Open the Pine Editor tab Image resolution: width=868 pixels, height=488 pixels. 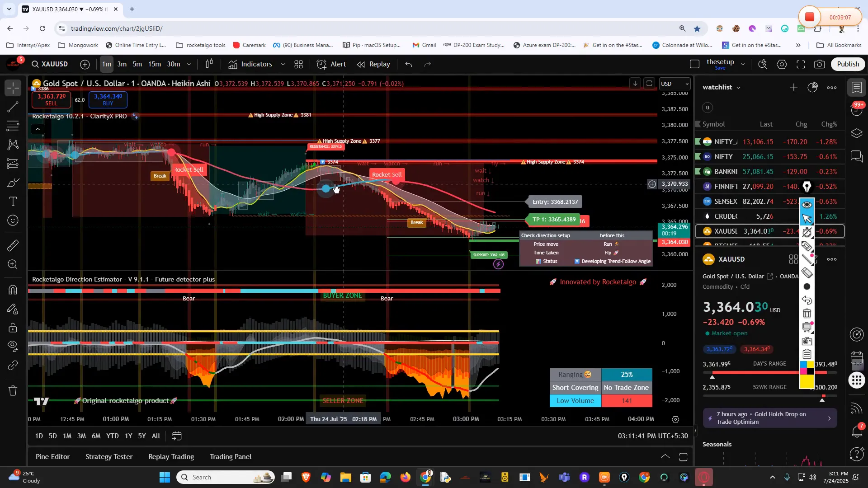(x=52, y=457)
